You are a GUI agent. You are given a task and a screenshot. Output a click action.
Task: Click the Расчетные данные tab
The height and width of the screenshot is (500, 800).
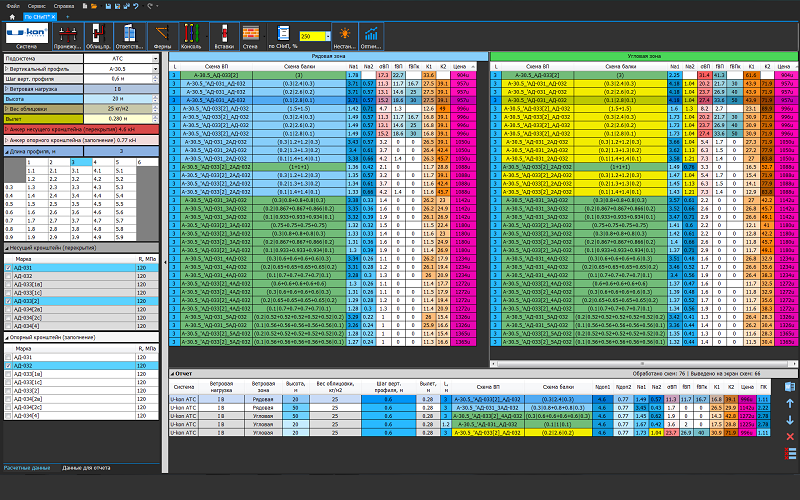pos(26,468)
